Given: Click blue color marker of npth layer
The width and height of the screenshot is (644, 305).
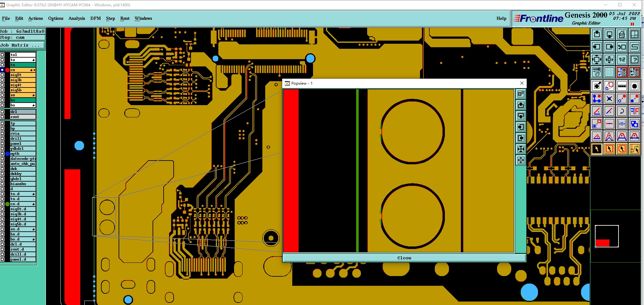Looking at the screenshot, I should (7, 154).
